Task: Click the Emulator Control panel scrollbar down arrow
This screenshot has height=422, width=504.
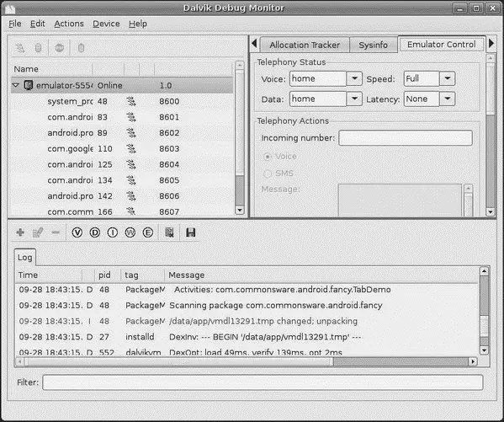Action: (x=491, y=211)
